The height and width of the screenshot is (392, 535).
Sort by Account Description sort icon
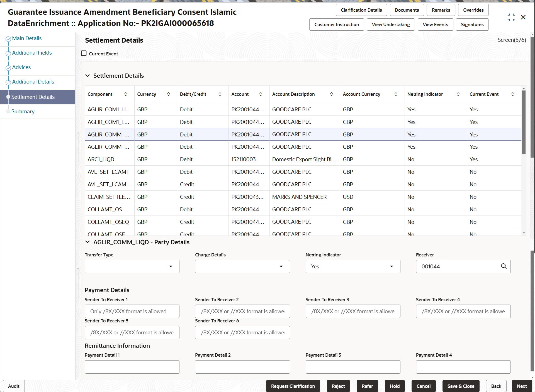tap(331, 94)
